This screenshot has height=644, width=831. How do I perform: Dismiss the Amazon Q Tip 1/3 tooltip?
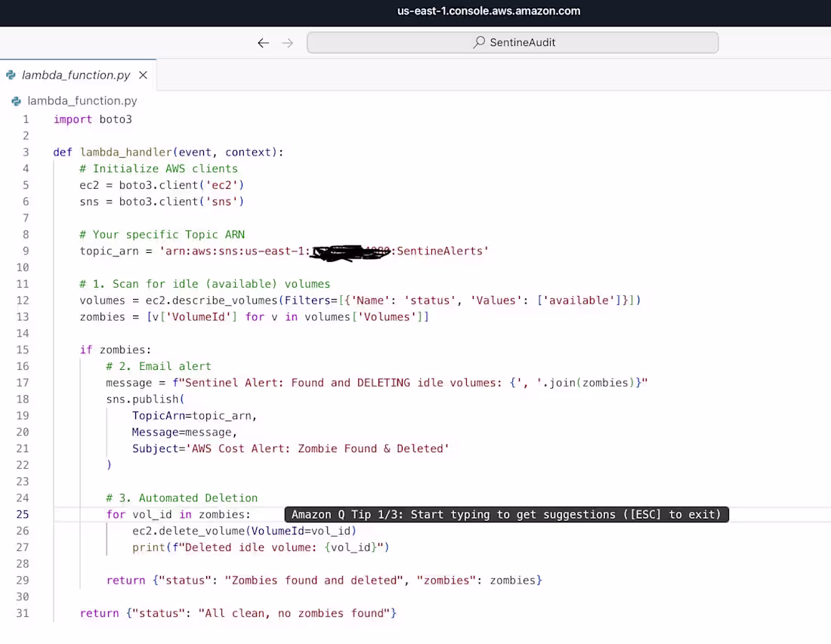click(506, 514)
